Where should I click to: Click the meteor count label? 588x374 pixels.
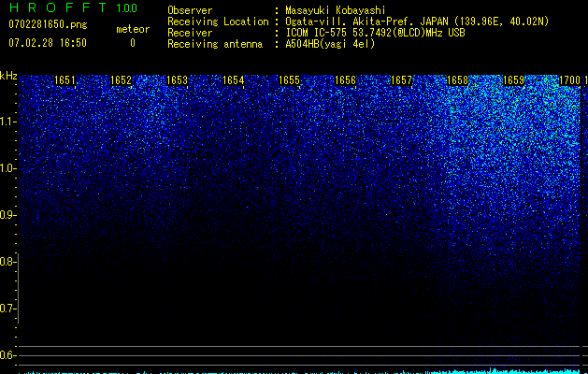[133, 29]
